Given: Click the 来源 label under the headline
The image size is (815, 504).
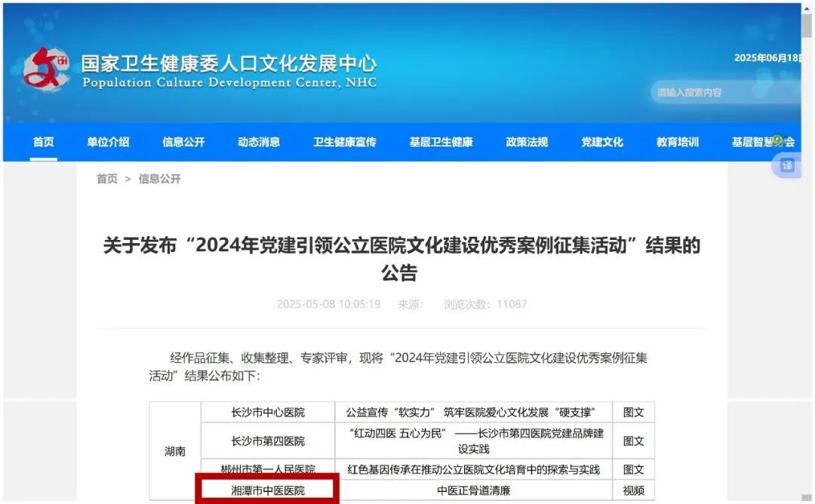Looking at the screenshot, I should pos(411,304).
